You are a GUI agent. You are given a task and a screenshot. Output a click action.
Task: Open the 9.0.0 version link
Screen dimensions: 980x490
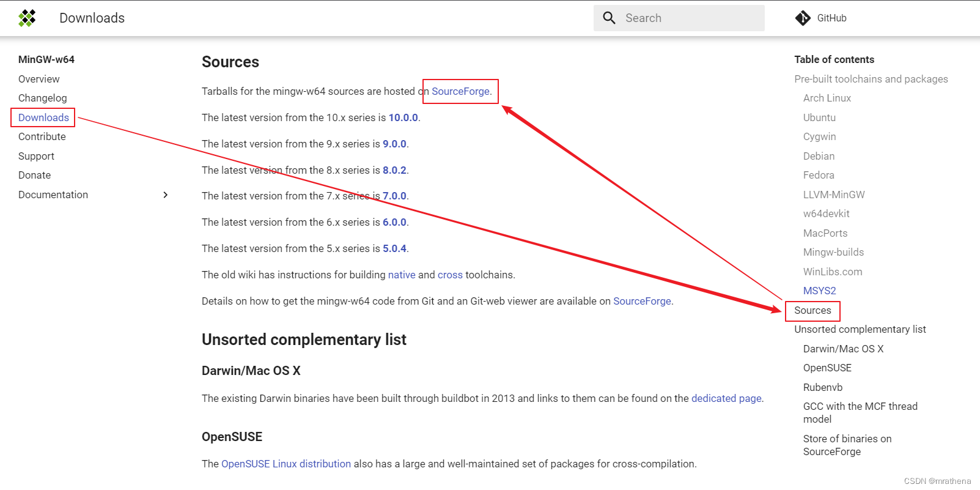pyautogui.click(x=394, y=144)
